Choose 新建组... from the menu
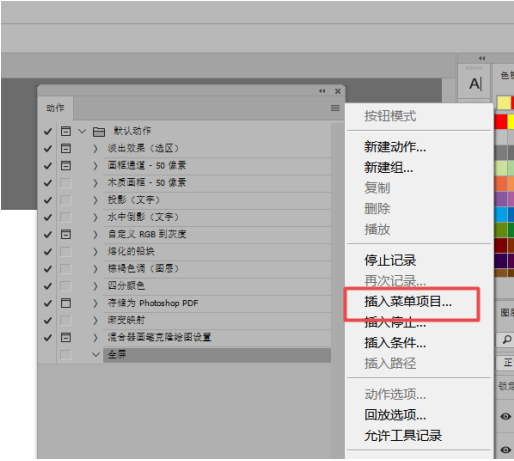Viewport: 514px width, 461px height. click(x=389, y=167)
